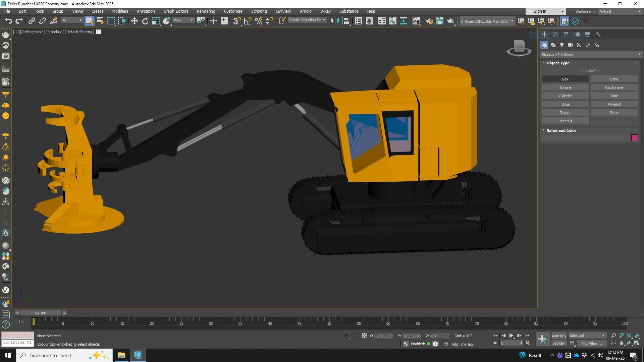Select Lights category icon
This screenshot has width=644, height=362.
562,45
